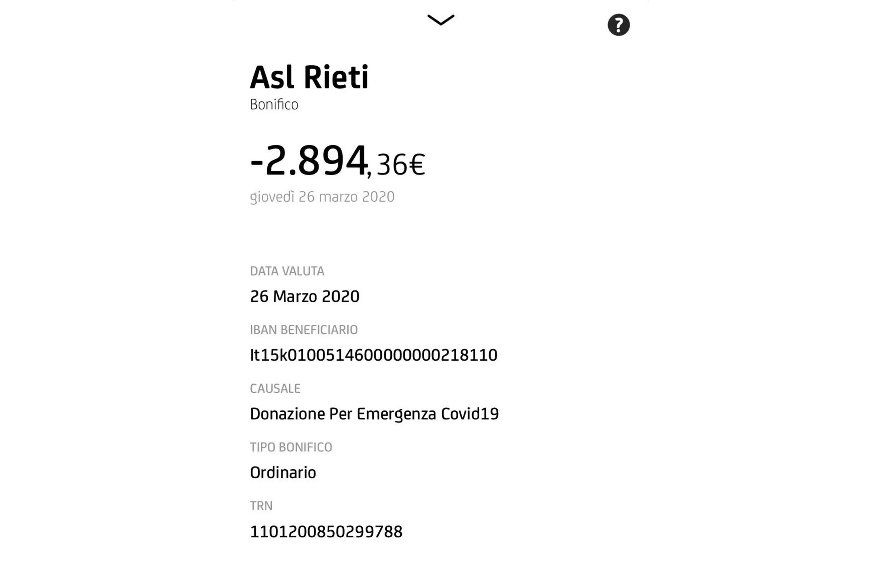
Task: Select the Bonifico subtitle under the title
Action: click(x=274, y=105)
